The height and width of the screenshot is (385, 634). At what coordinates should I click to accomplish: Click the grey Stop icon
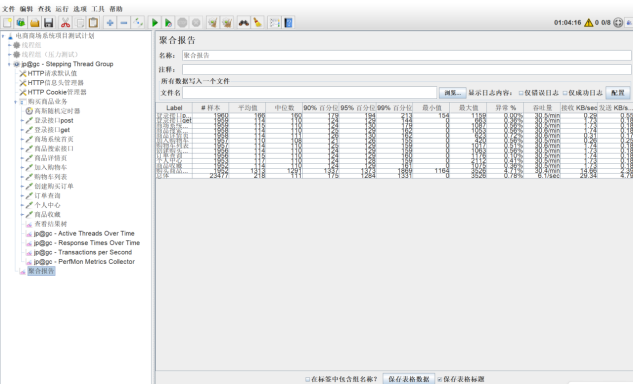pyautogui.click(x=182, y=23)
